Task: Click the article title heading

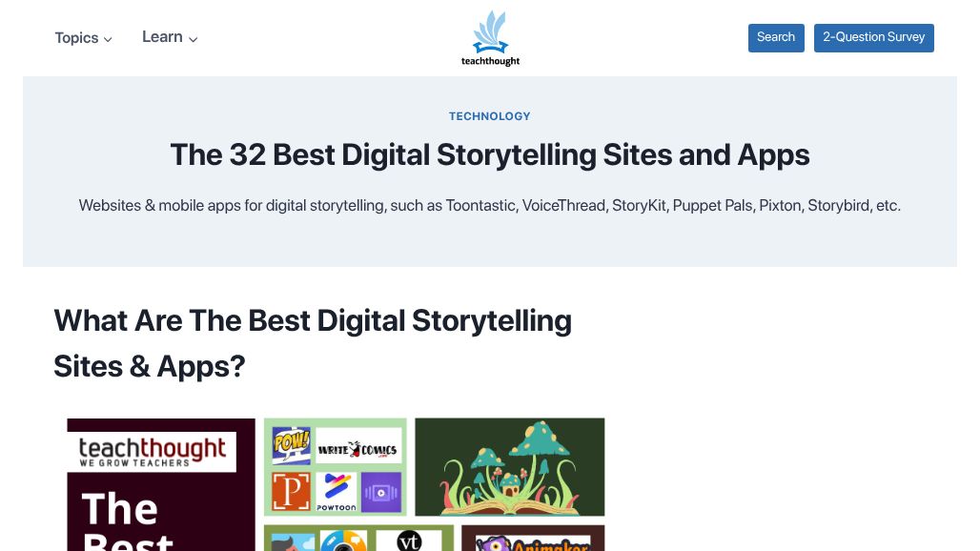Action: pos(490,154)
